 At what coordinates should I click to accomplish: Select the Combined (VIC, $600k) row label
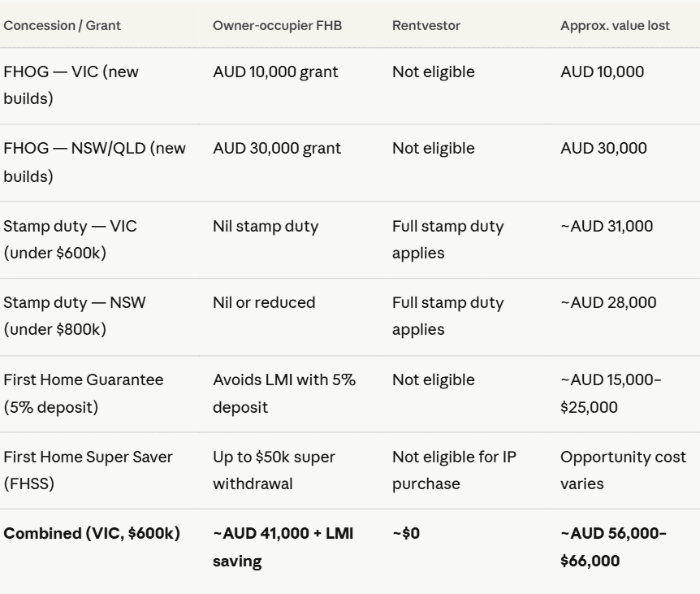(92, 534)
